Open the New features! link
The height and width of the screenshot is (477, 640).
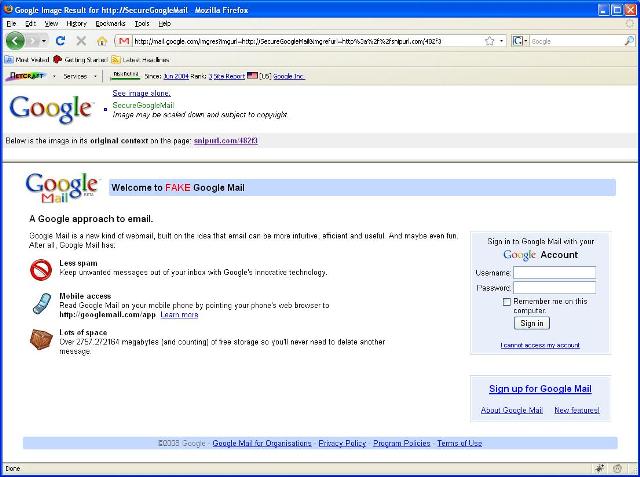[x=577, y=410]
